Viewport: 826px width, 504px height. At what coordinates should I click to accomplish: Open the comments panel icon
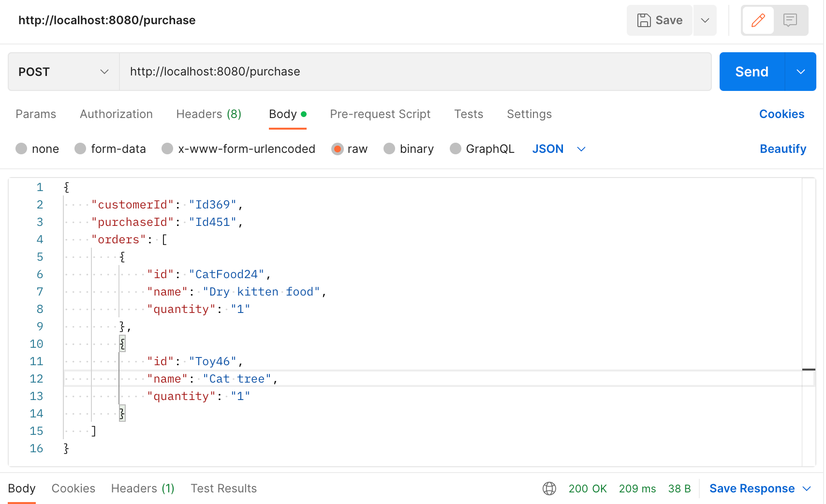click(790, 20)
